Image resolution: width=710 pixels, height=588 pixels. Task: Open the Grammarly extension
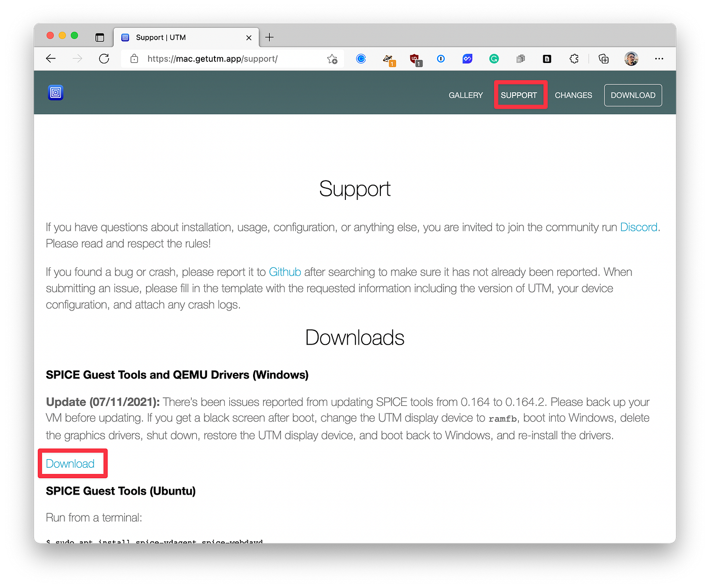(493, 58)
